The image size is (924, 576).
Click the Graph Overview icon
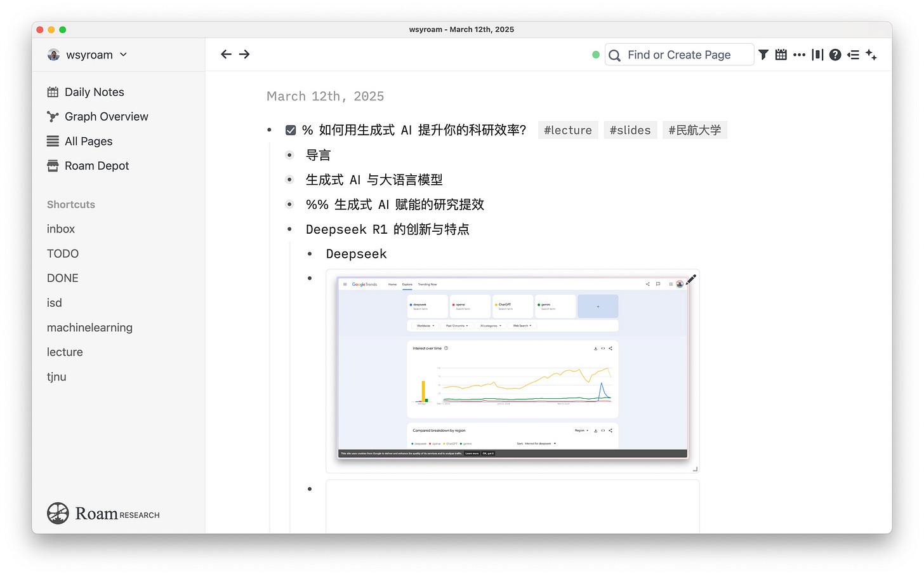[x=53, y=117]
